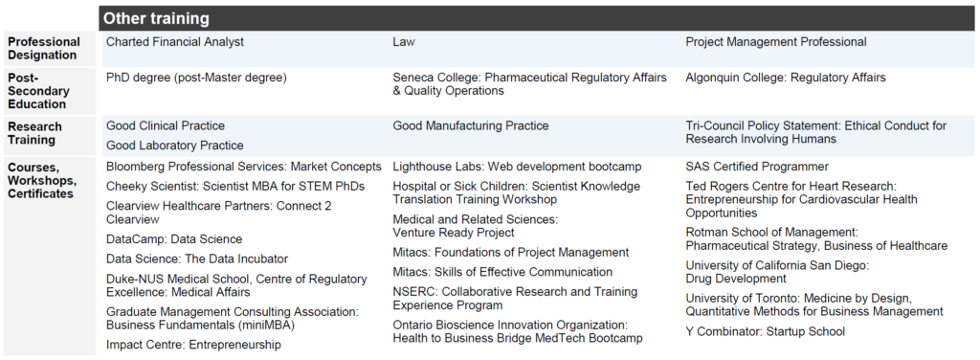
Task: Click Project Management Professional entry
Action: [x=775, y=42]
